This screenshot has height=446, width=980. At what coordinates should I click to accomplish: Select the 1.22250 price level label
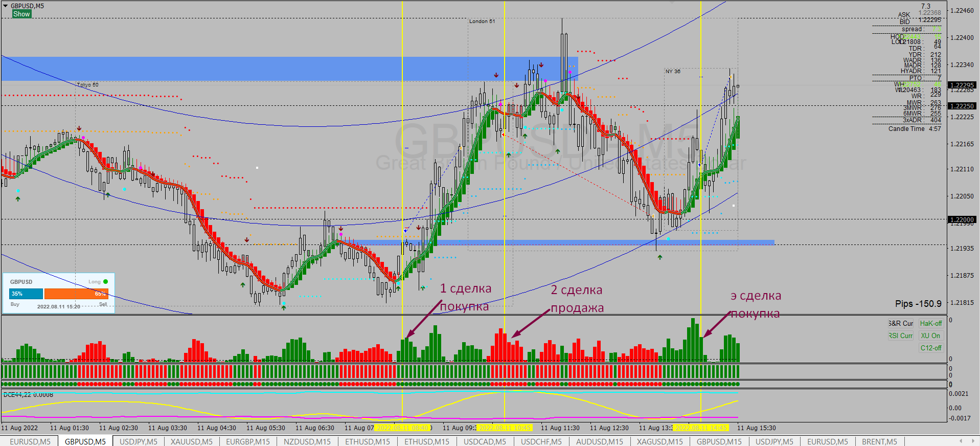click(962, 106)
